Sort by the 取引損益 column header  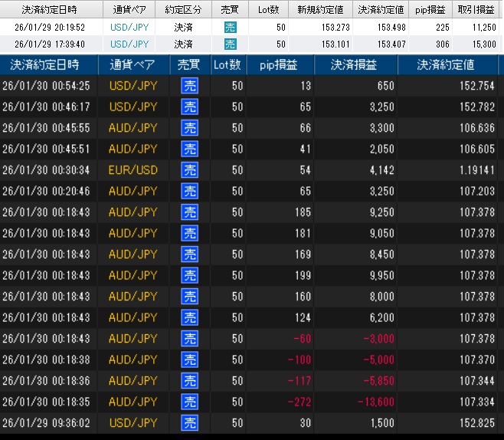[x=476, y=9]
